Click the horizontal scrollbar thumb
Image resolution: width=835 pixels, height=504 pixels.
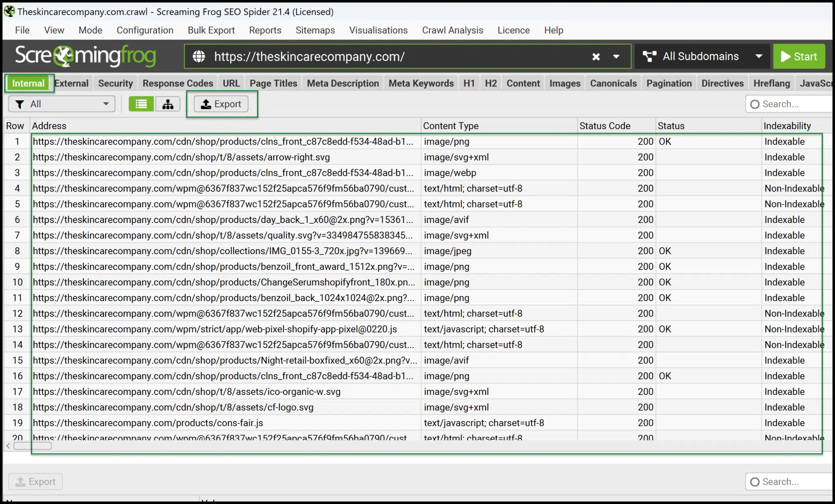pyautogui.click(x=33, y=446)
